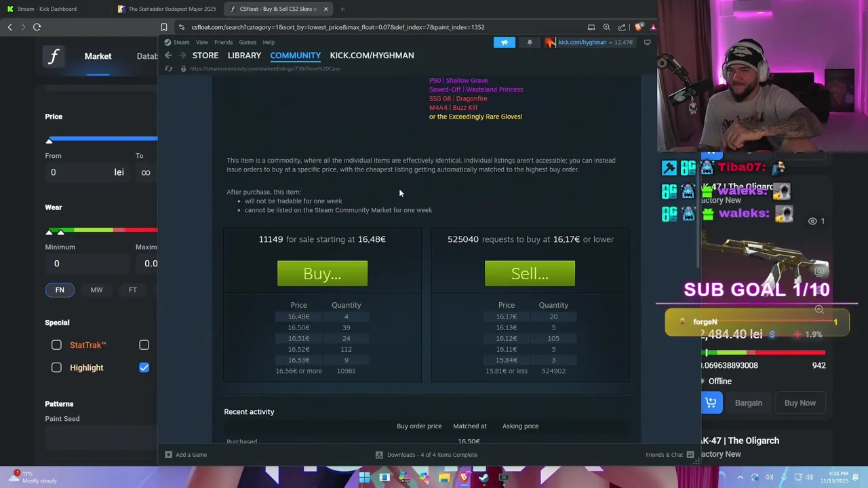Image resolution: width=868 pixels, height=488 pixels.
Task: Open the weather widget Mostly cloudy
Action: click(34, 476)
